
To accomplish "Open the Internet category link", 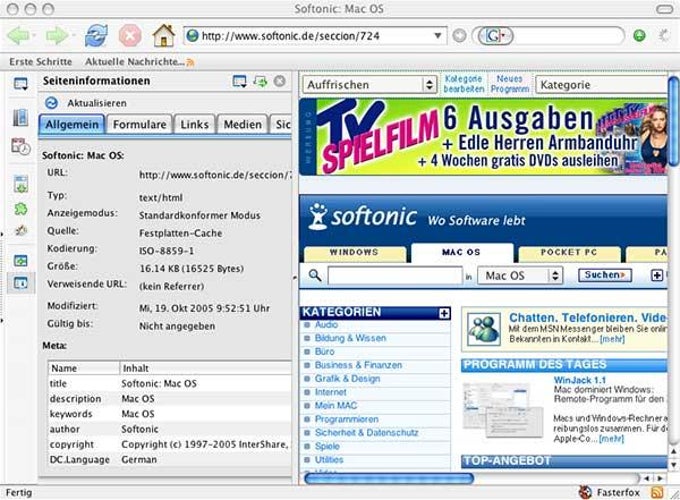I will (x=330, y=392).
